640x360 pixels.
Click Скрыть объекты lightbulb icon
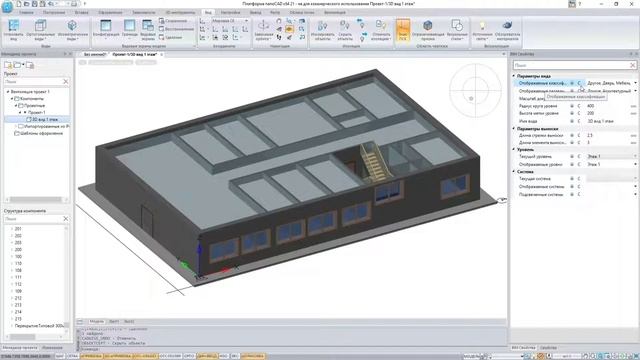click(x=345, y=26)
